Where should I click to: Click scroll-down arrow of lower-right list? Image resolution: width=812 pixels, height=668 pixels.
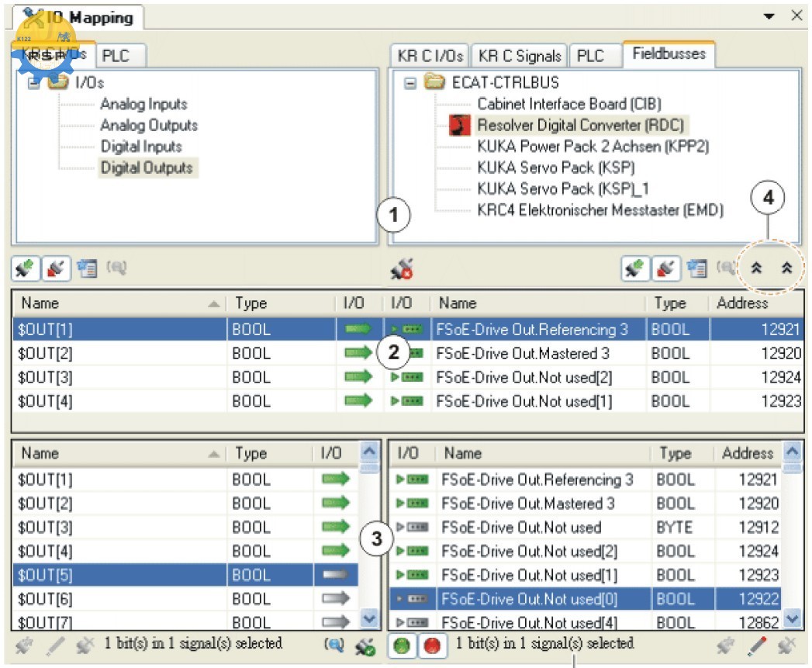793,618
